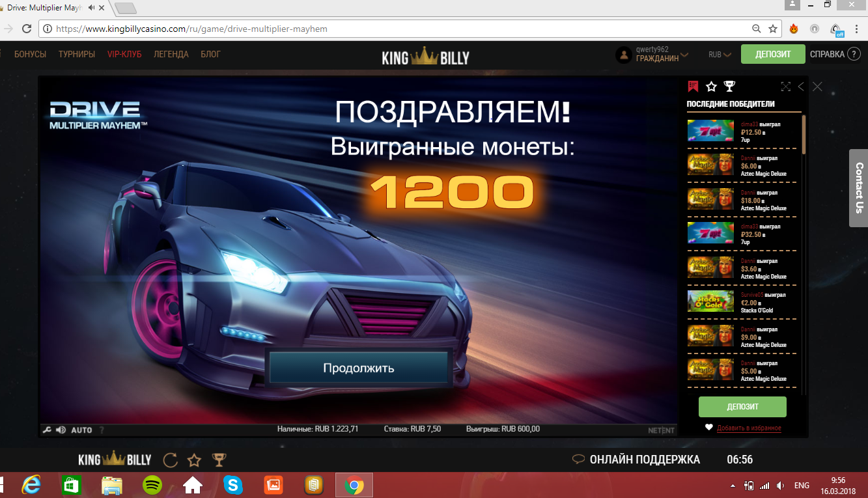Image resolution: width=868 pixels, height=498 pixels.
Task: Reload the page with the browser refresh icon
Action: [27, 29]
